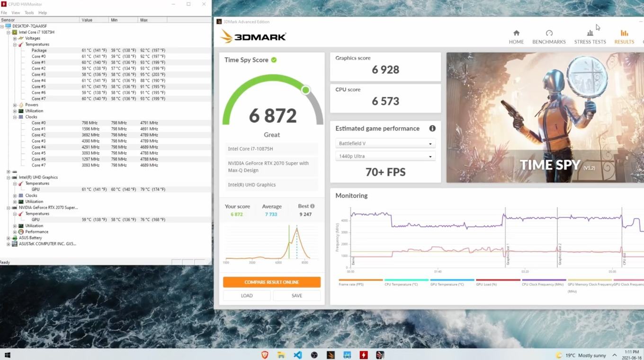The width and height of the screenshot is (644, 360).
Task: Click the 3DMARK logo
Action: click(253, 36)
